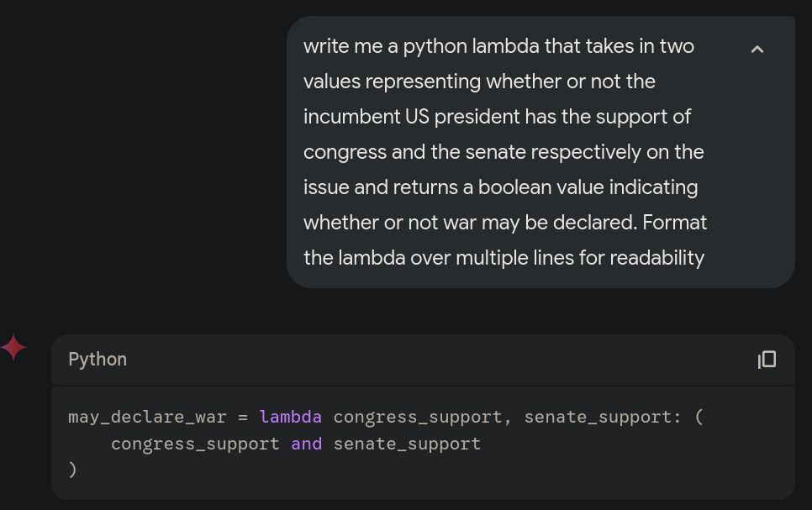Copy the Python code with the copy icon

pos(767,360)
